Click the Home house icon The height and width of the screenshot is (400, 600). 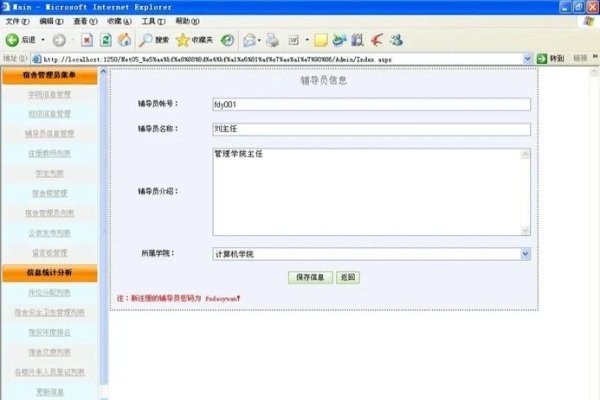124,40
